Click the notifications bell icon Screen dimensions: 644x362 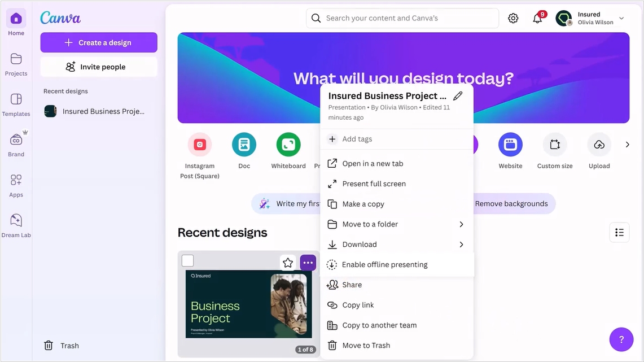[537, 19]
